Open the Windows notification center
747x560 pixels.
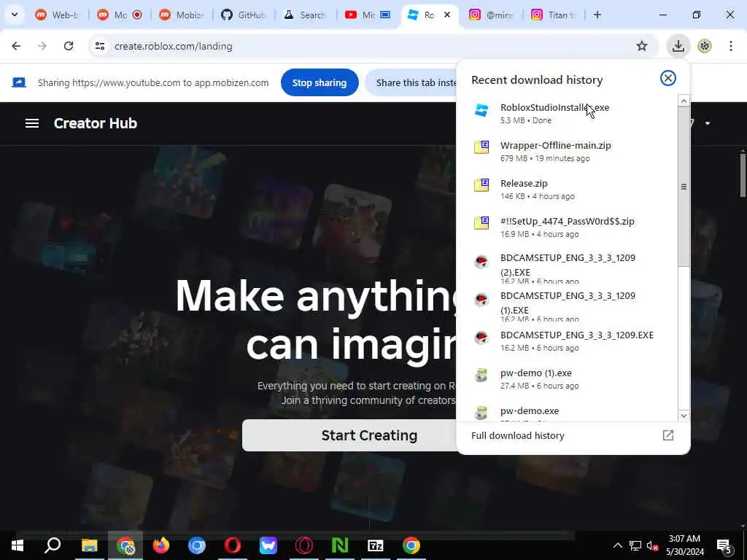tap(724, 545)
